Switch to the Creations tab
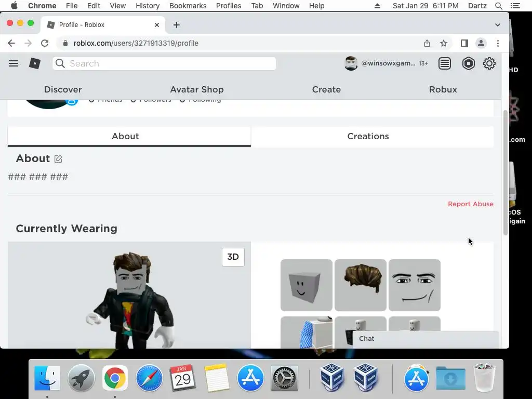 [x=372, y=137]
